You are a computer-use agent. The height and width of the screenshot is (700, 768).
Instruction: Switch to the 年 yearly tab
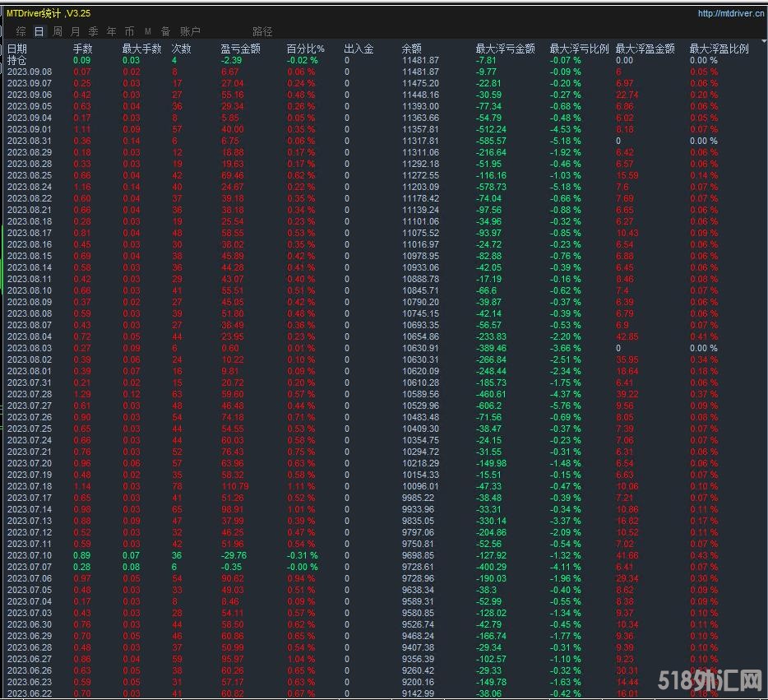tap(112, 31)
